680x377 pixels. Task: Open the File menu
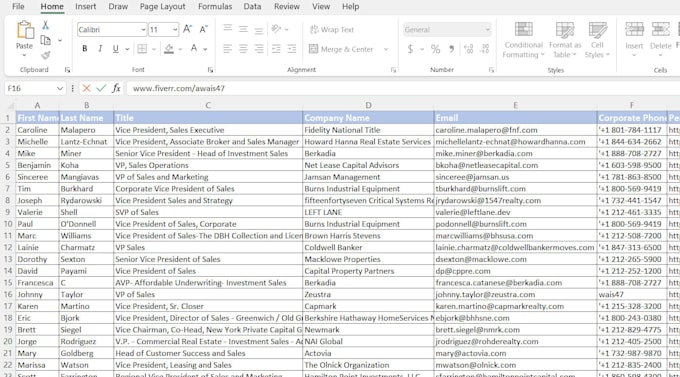pyautogui.click(x=18, y=7)
